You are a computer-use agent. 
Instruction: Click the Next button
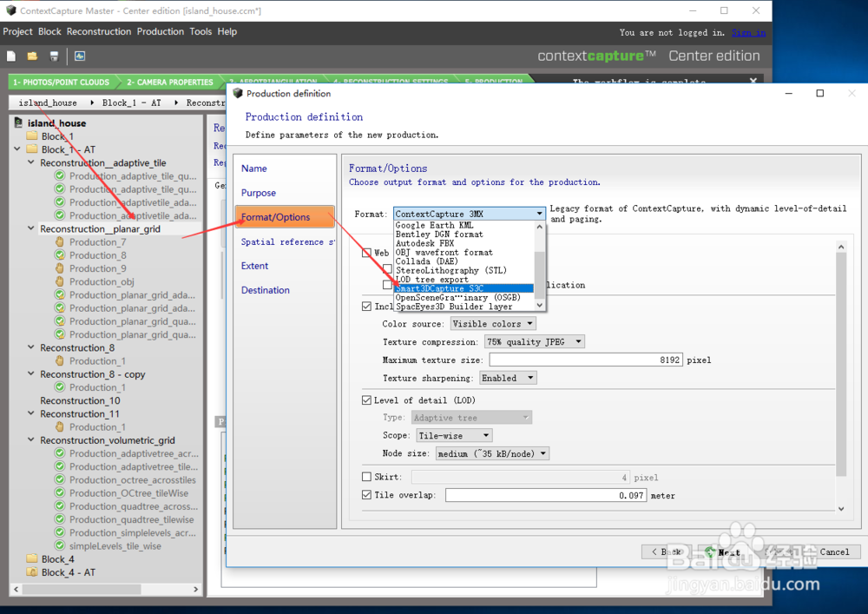(725, 552)
